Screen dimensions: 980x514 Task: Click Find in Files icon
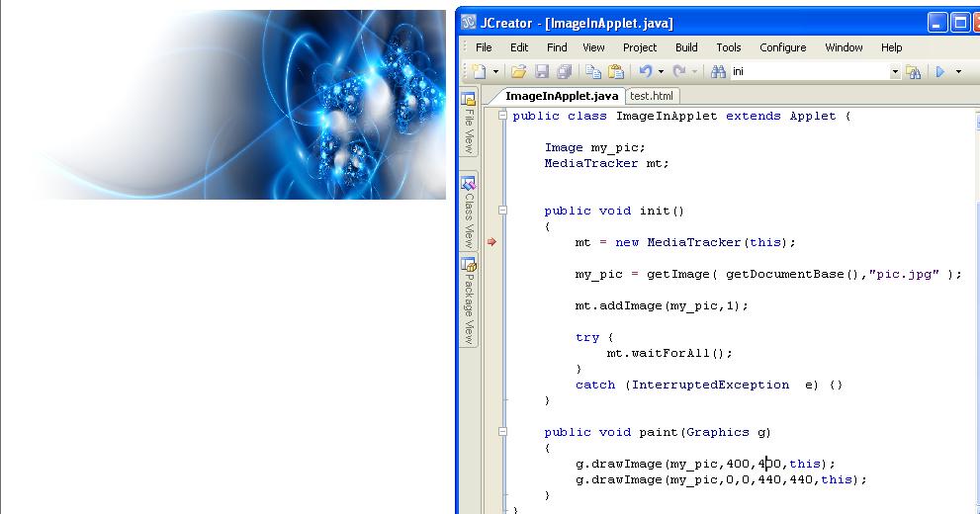coord(913,72)
